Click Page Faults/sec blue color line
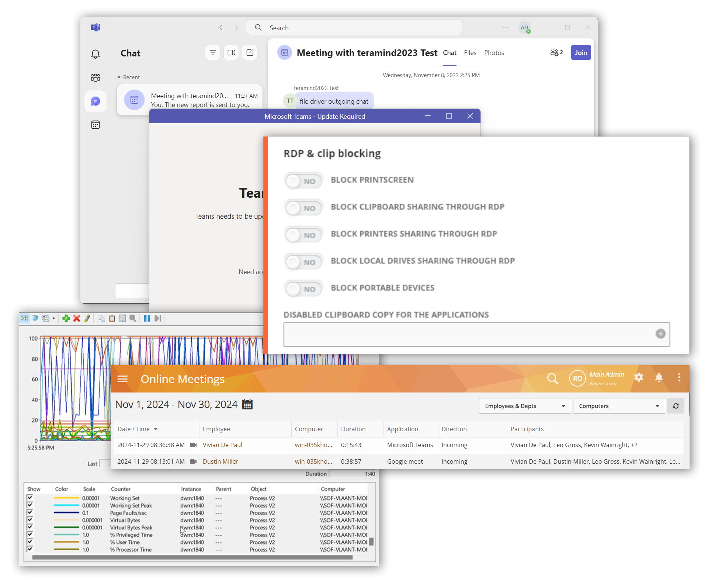 click(66, 513)
